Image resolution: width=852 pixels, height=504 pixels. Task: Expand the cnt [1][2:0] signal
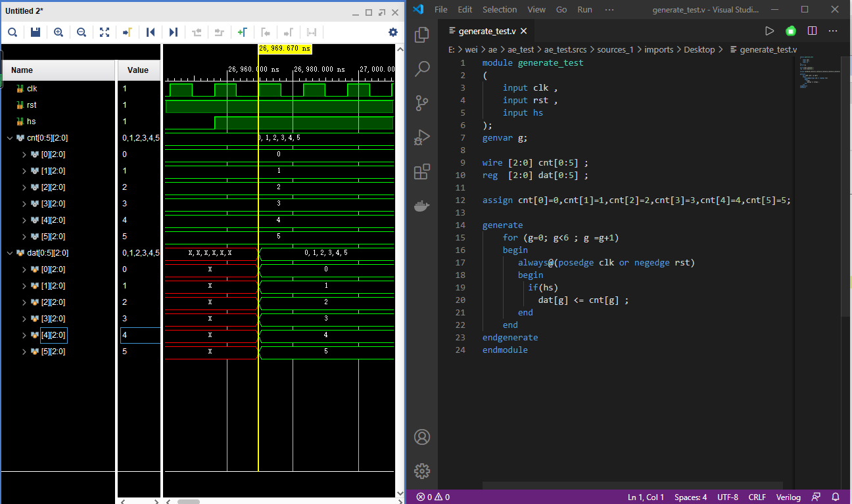24,171
